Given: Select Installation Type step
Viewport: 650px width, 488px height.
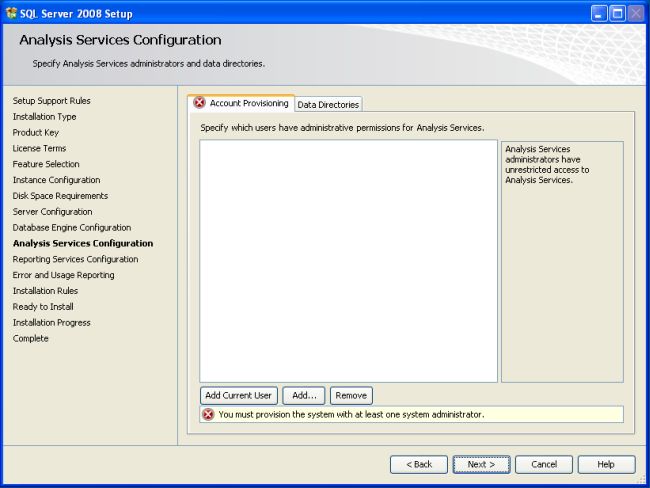Looking at the screenshot, I should pos(44,117).
